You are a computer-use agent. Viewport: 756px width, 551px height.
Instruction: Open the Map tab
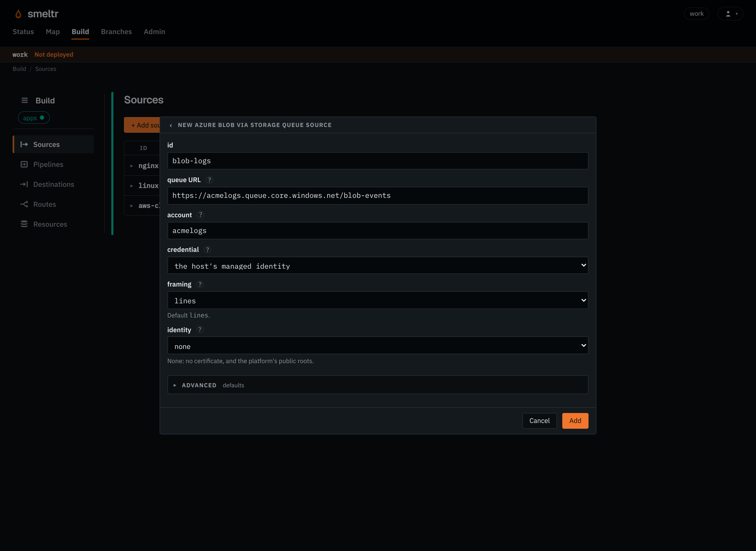(x=53, y=32)
